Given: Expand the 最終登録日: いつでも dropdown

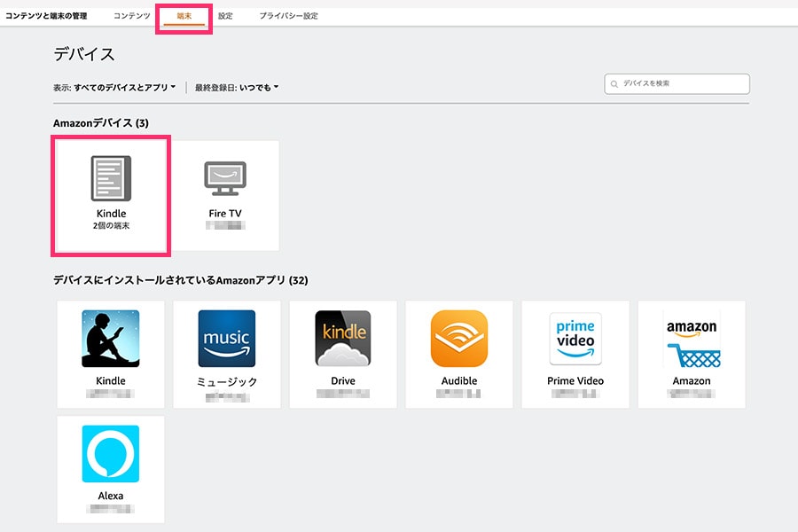Looking at the screenshot, I should coord(237,88).
